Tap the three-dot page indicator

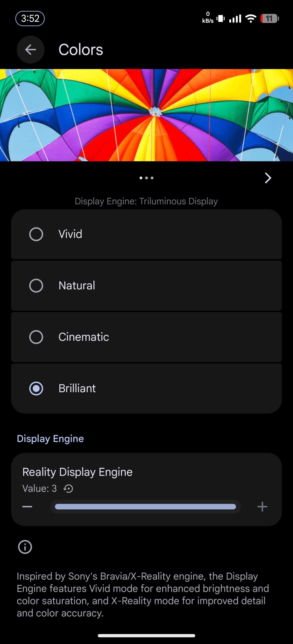146,178
